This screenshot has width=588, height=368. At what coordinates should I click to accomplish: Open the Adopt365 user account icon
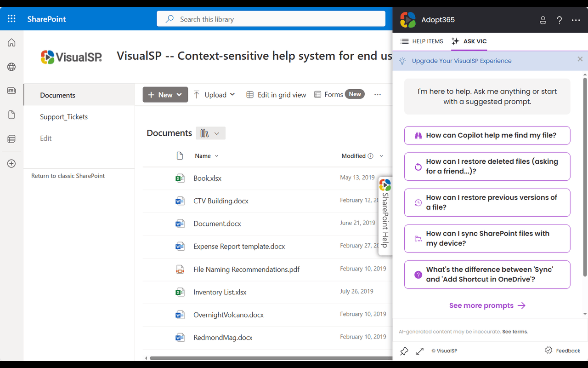pos(543,20)
